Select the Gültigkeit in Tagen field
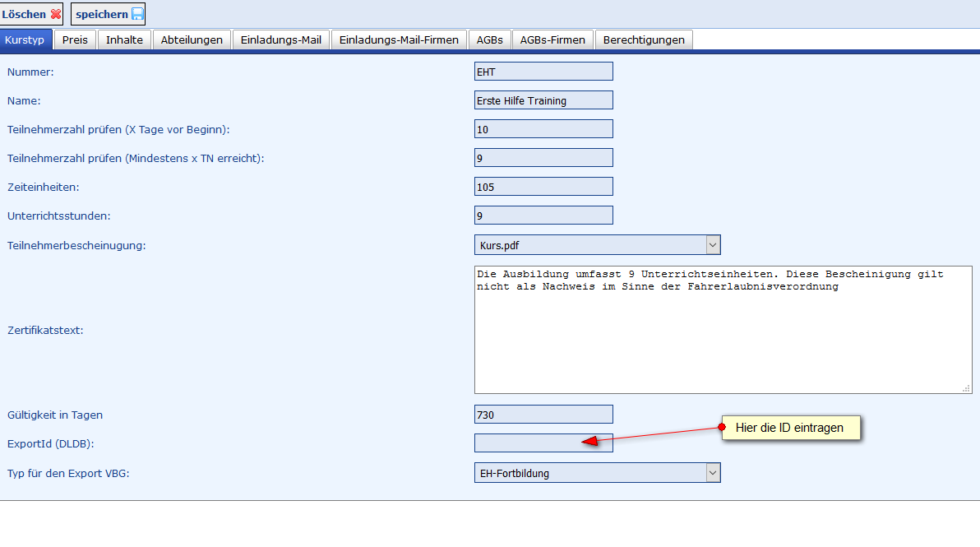This screenshot has height=547, width=980. [543, 415]
